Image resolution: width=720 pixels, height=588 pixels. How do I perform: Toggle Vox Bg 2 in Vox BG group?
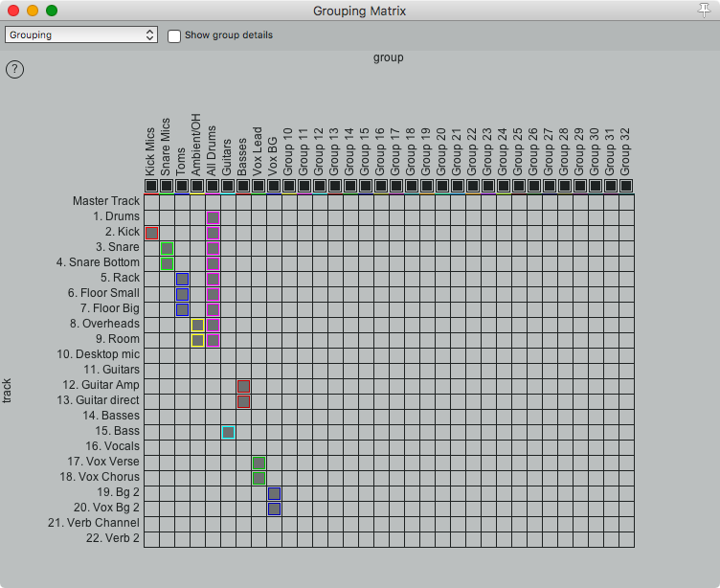[x=274, y=509]
